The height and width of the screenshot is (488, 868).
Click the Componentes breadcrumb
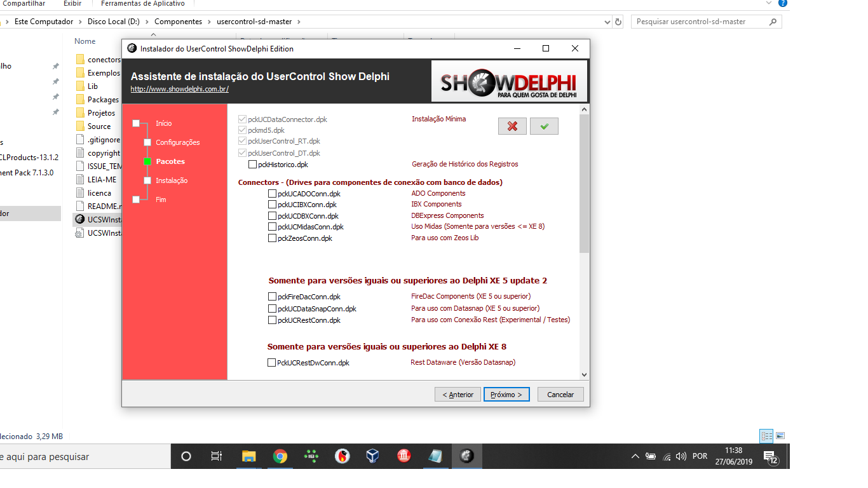178,22
